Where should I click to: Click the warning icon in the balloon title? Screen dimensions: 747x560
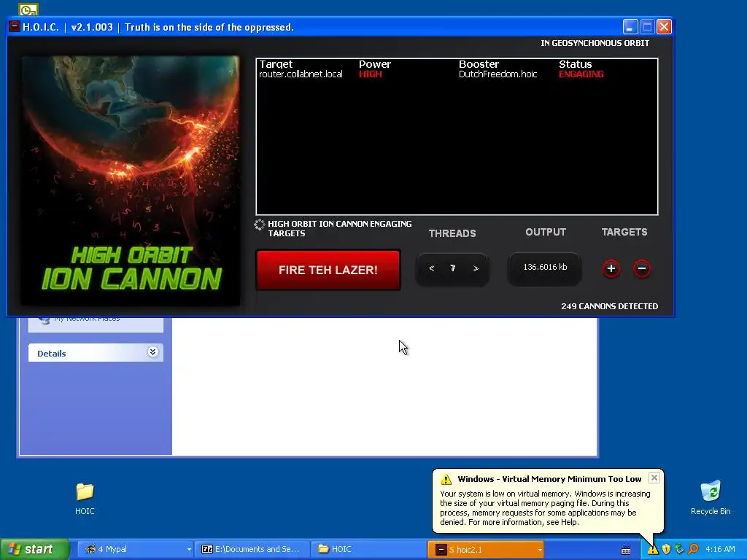446,479
